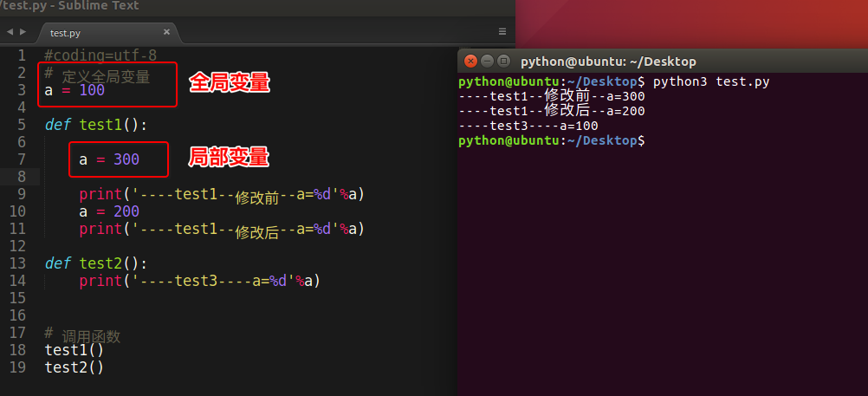The height and width of the screenshot is (396, 868).
Task: Click the def test1(): line
Action: coord(96,125)
